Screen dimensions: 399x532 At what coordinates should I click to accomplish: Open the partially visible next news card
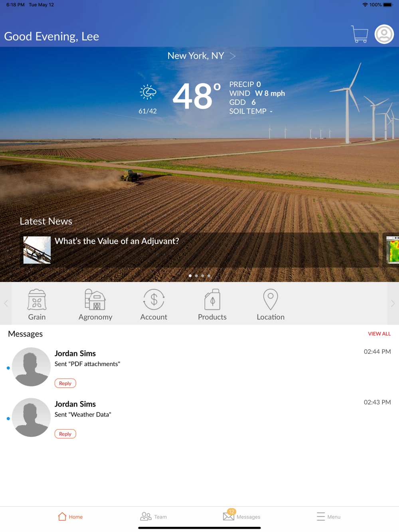[x=391, y=250]
